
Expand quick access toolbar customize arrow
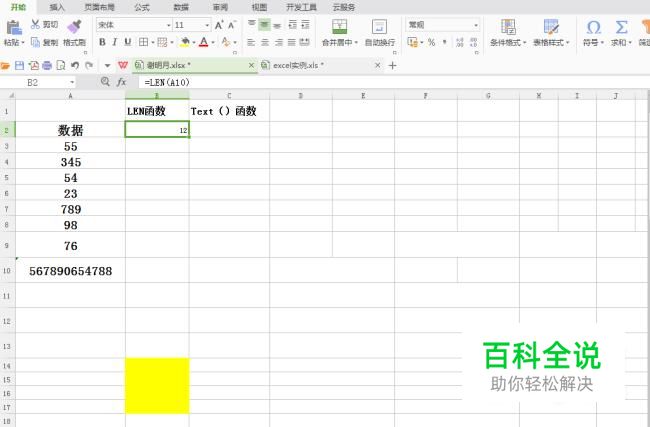[x=107, y=66]
